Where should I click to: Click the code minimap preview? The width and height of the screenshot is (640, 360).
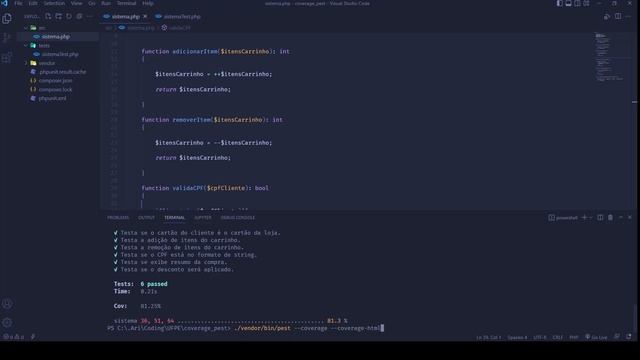(x=609, y=57)
